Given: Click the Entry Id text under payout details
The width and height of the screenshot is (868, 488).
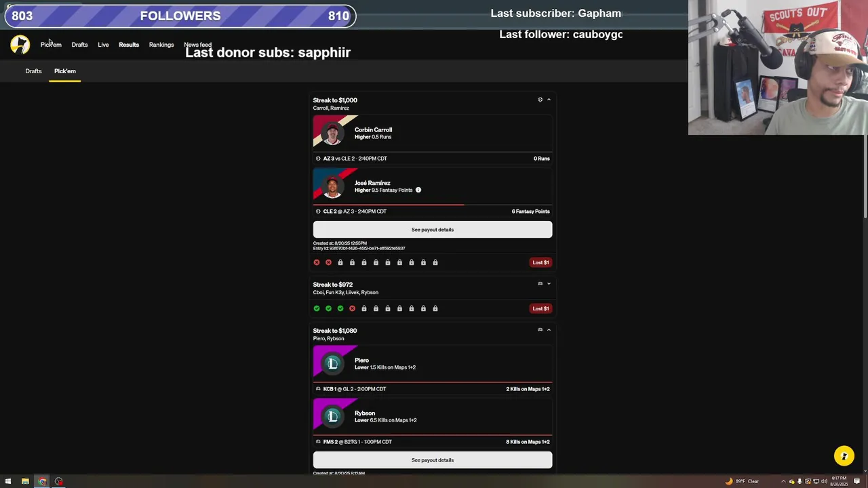Looking at the screenshot, I should 359,249.
